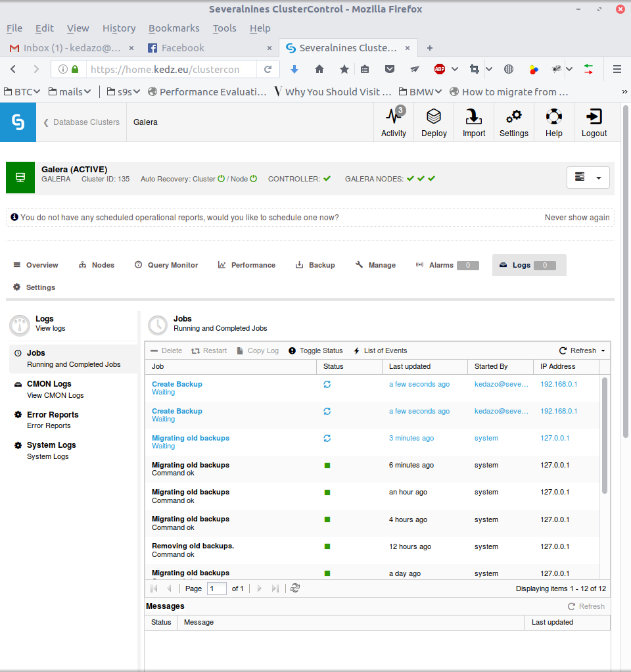631x672 pixels.
Task: Click Toggle Status in jobs toolbar
Action: 315,350
